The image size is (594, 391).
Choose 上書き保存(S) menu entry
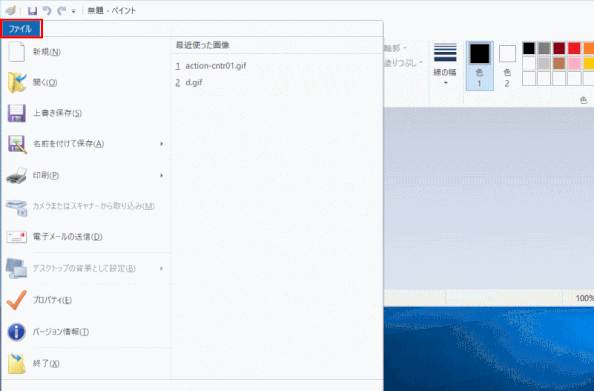[x=86, y=113]
